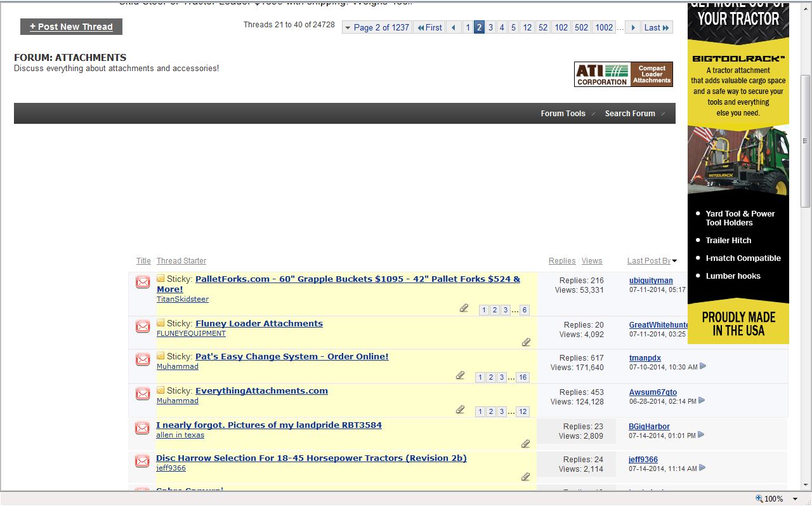
Task: Click the ATI Corporation banner ad
Action: point(623,74)
